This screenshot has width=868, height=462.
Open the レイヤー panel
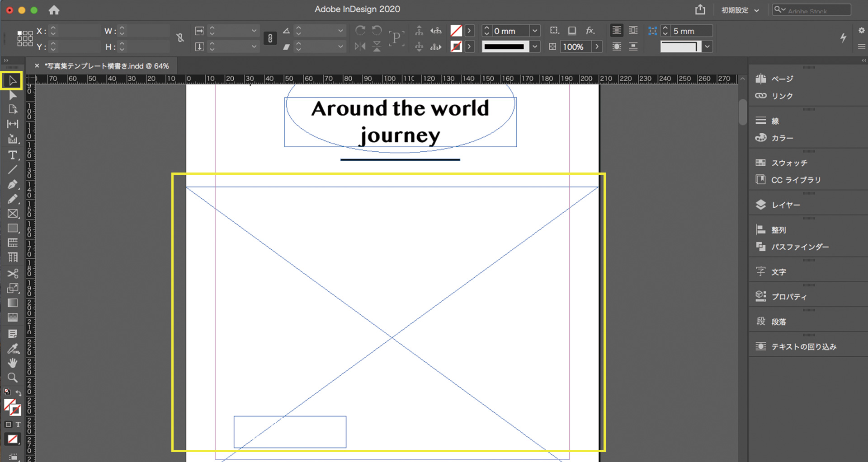tap(785, 205)
